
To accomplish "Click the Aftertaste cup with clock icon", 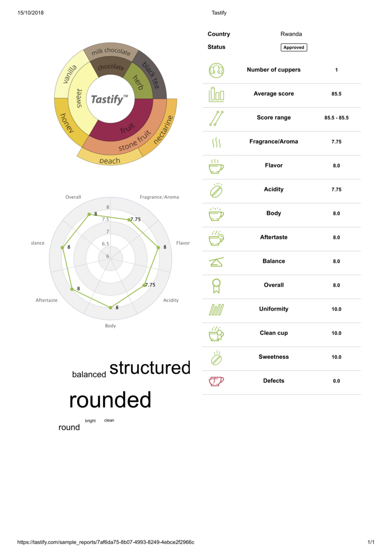I will (216, 238).
